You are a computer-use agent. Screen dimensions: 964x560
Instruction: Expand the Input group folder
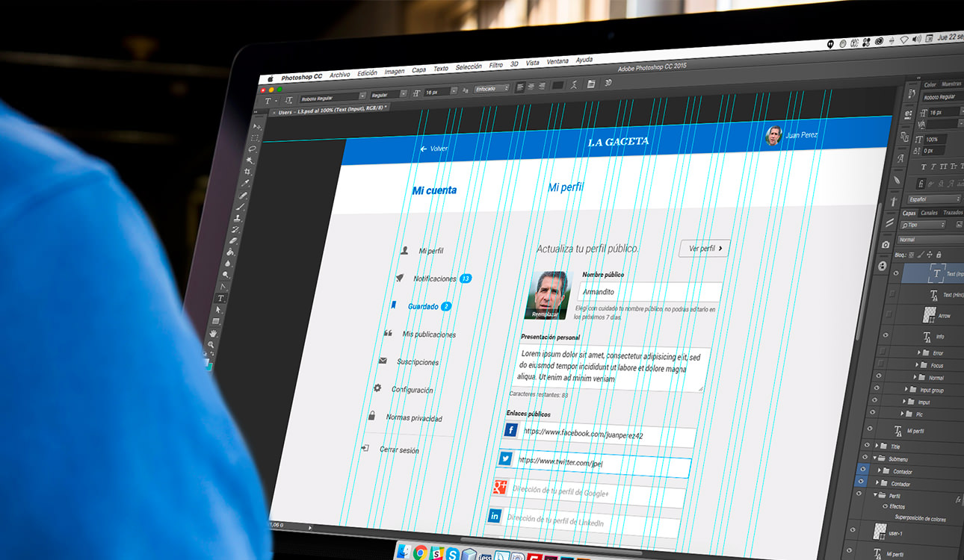[906, 389]
